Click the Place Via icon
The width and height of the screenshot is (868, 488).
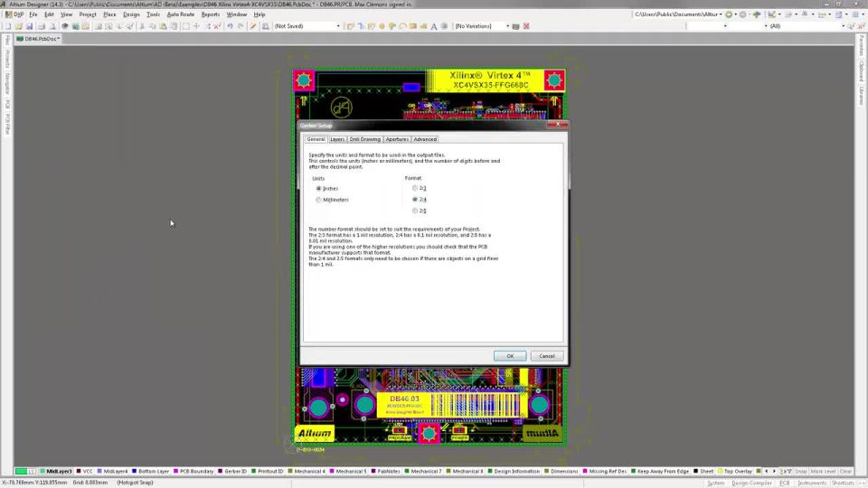[x=392, y=26]
